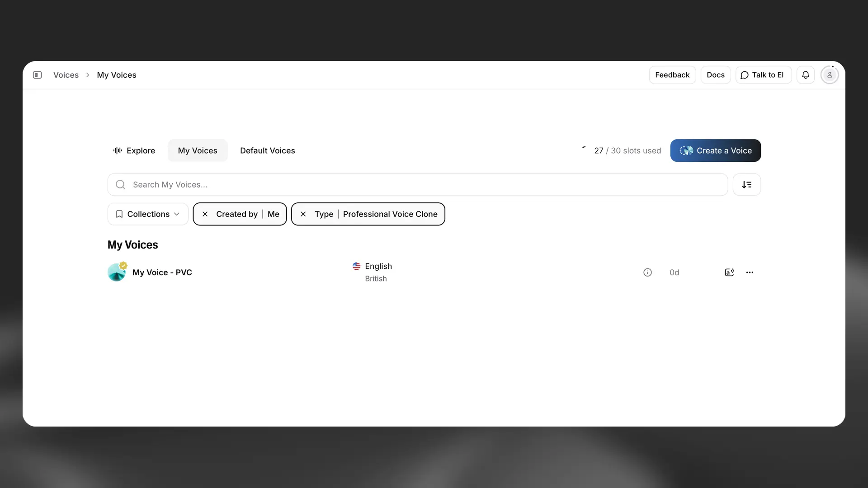
Task: Open the Created by filter
Action: coord(237,214)
